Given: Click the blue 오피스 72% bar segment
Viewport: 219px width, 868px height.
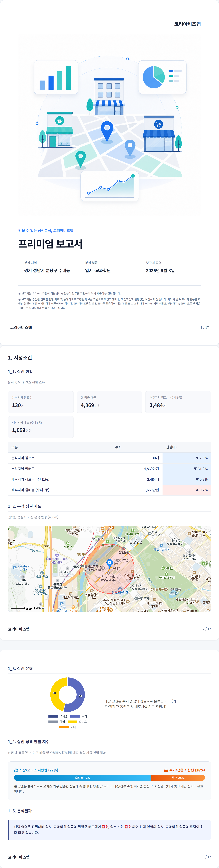Looking at the screenshot, I should coord(83,778).
